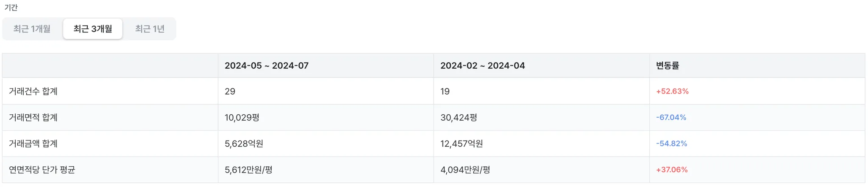868x187 pixels.
Task: Click the 연면적당 단가 평균 row label
Action: tap(42, 170)
